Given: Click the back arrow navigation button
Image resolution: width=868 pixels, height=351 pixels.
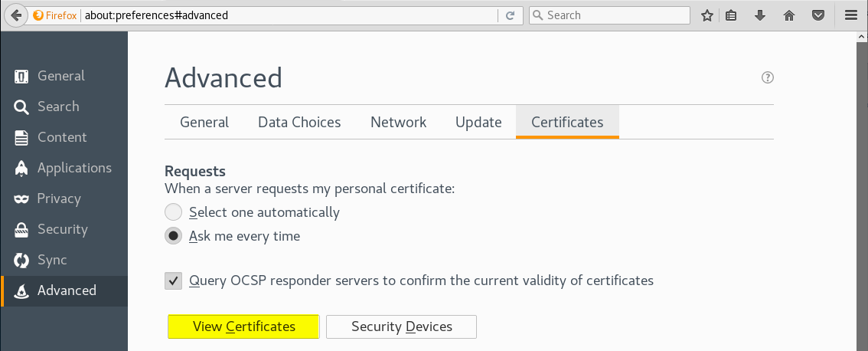Looking at the screenshot, I should coord(15,15).
